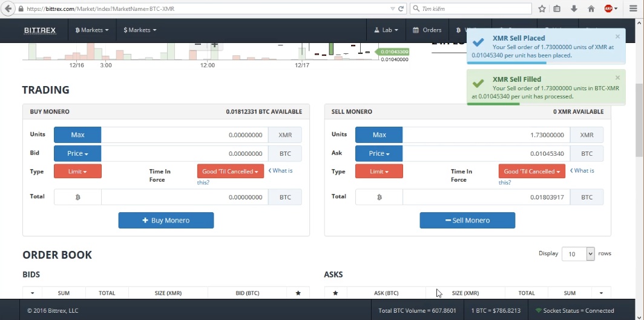Open Good 'Til Cancelled dropdown in Sell panel
The width and height of the screenshot is (644, 320).
click(532, 171)
